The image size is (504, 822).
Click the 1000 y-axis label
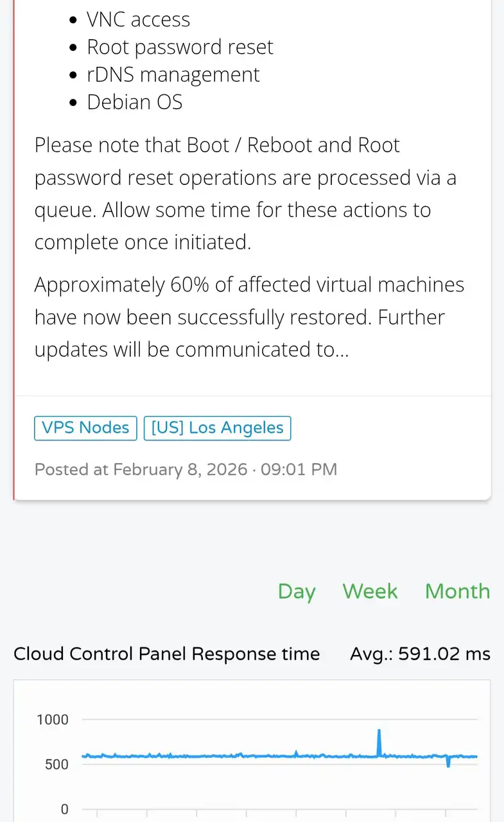point(53,719)
